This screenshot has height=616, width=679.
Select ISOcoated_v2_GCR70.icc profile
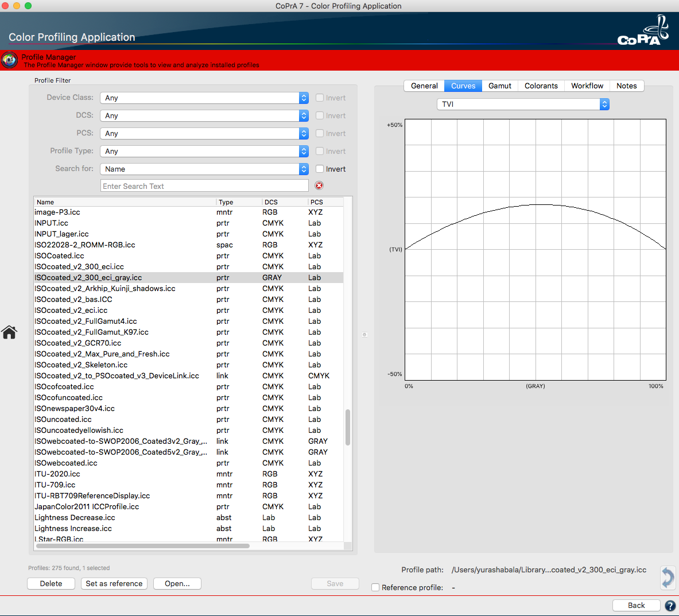click(189, 343)
